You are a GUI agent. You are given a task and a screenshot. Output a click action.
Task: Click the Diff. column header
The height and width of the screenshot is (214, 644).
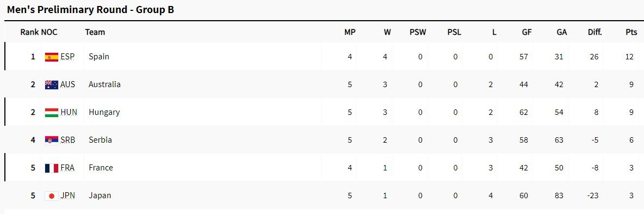tap(595, 32)
